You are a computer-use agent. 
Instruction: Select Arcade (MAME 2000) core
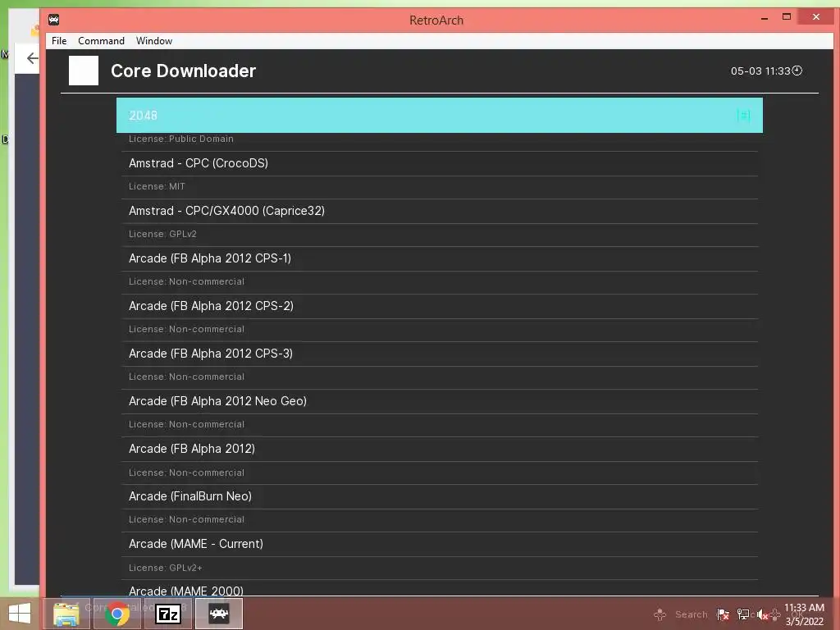point(440,589)
